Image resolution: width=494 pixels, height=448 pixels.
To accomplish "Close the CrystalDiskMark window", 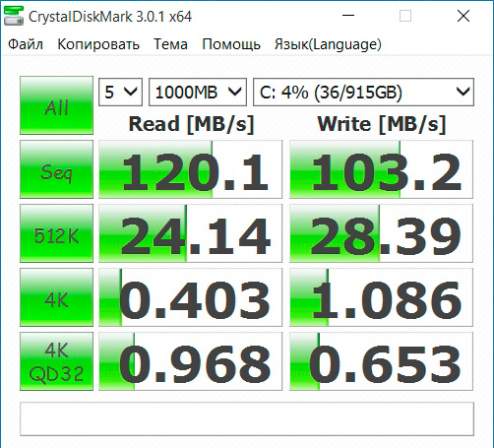I will pyautogui.click(x=463, y=16).
